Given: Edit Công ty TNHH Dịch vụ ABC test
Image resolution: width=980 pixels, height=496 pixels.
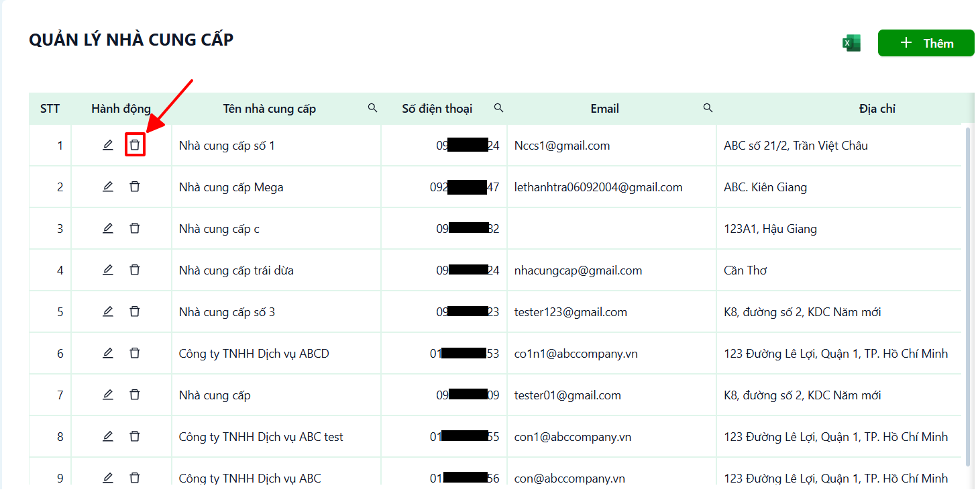Looking at the screenshot, I should pyautogui.click(x=108, y=436).
